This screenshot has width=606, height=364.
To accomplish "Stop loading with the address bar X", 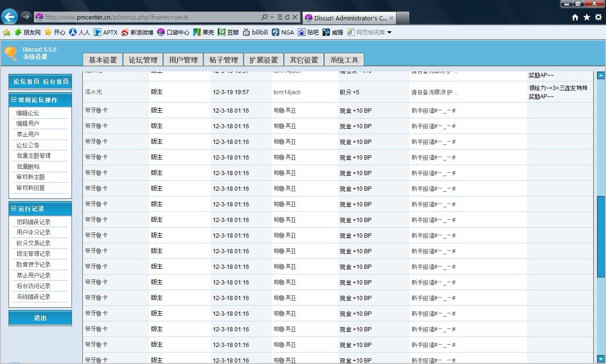I will point(294,17).
